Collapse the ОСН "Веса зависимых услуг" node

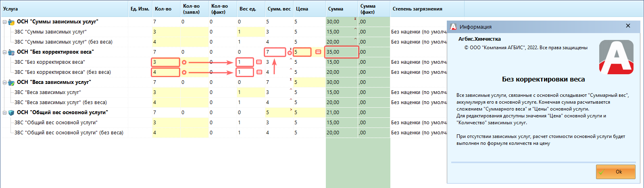click(x=5, y=83)
